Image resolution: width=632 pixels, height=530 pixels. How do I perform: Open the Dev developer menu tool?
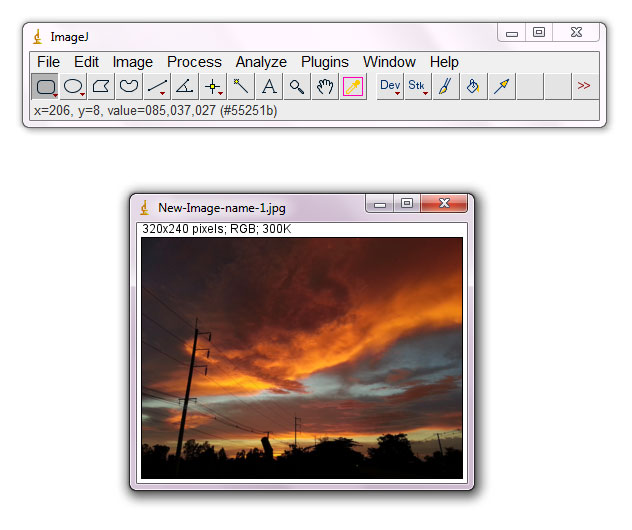click(390, 86)
